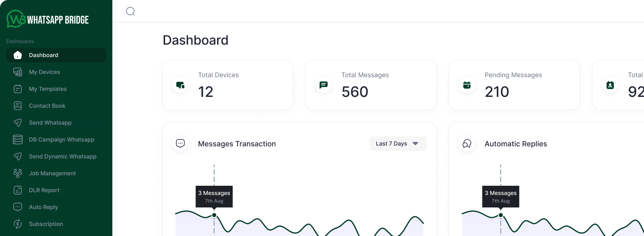Click the Automatic Replies icon
The height and width of the screenshot is (236, 644).
(x=467, y=144)
